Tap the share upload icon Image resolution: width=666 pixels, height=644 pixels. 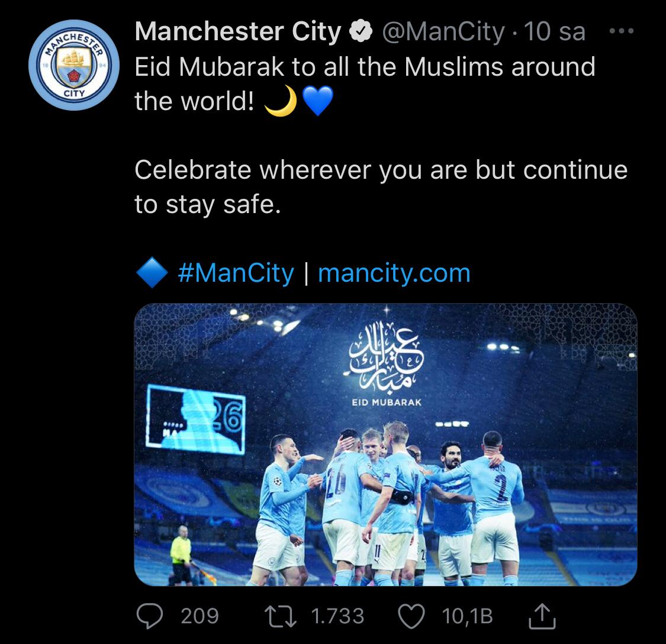[541, 617]
